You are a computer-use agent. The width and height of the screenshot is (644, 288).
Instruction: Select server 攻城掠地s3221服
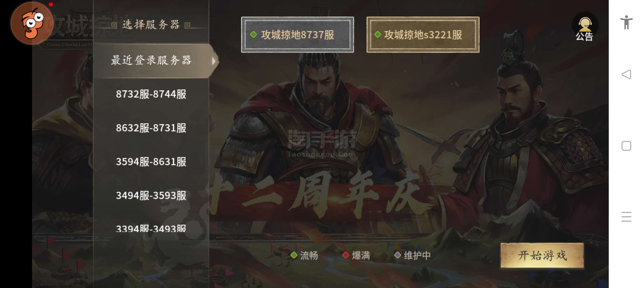point(423,35)
